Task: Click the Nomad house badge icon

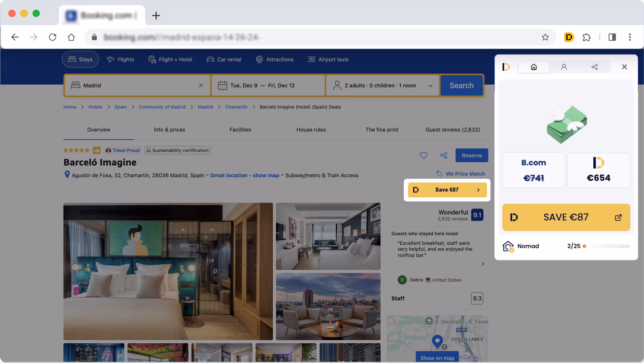Action: [508, 246]
